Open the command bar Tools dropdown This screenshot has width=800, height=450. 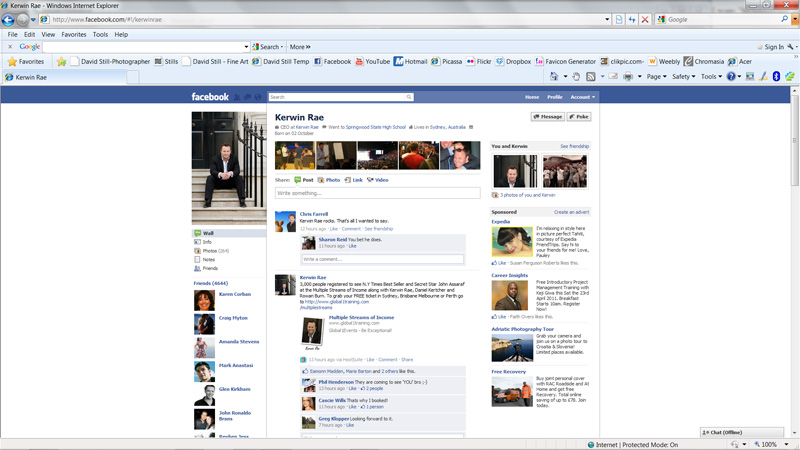(x=711, y=77)
